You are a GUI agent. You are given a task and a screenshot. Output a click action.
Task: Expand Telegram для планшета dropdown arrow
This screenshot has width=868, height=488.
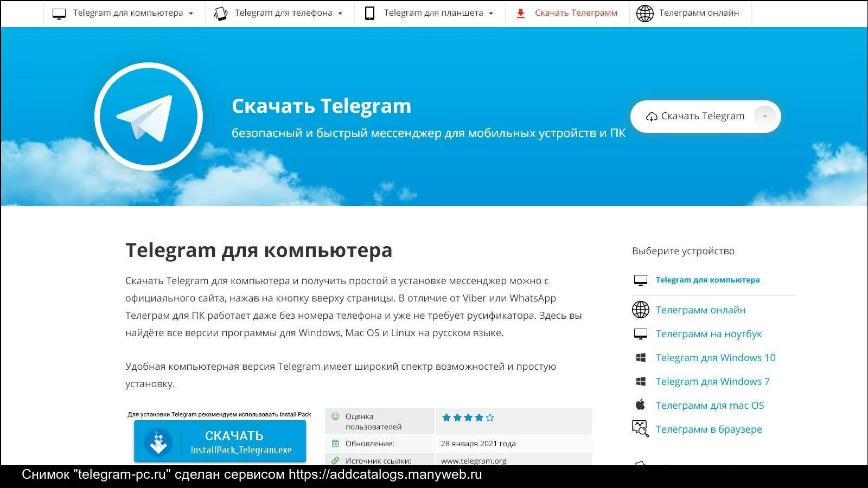491,14
